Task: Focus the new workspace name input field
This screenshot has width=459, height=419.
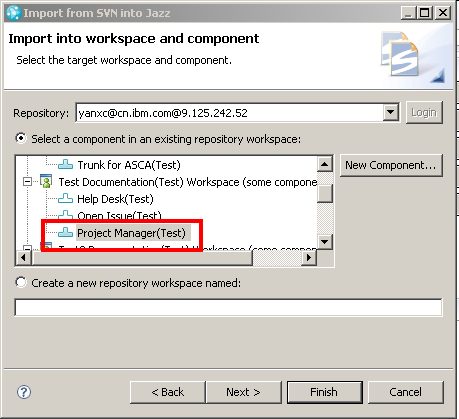Action: tap(228, 307)
